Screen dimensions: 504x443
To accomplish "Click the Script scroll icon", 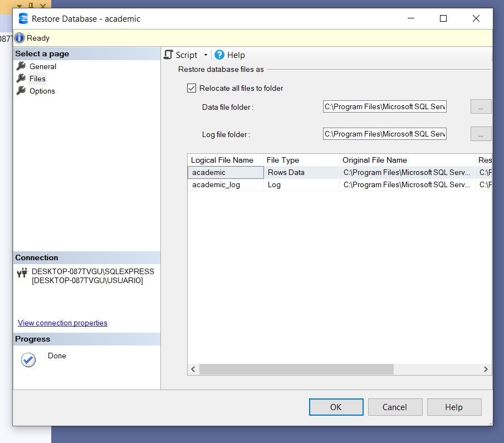I will point(168,55).
